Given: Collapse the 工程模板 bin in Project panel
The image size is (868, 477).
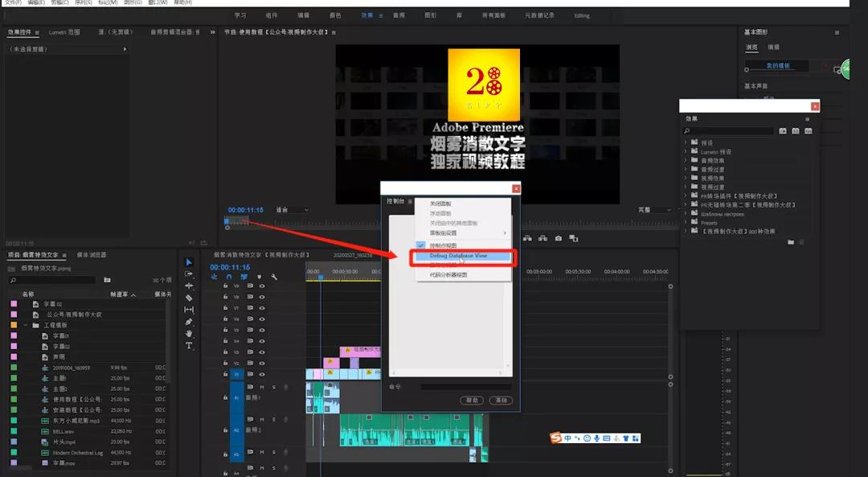Looking at the screenshot, I should coord(26,325).
